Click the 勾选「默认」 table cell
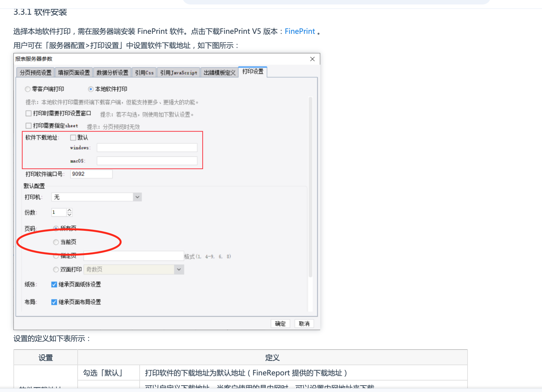 109,373
